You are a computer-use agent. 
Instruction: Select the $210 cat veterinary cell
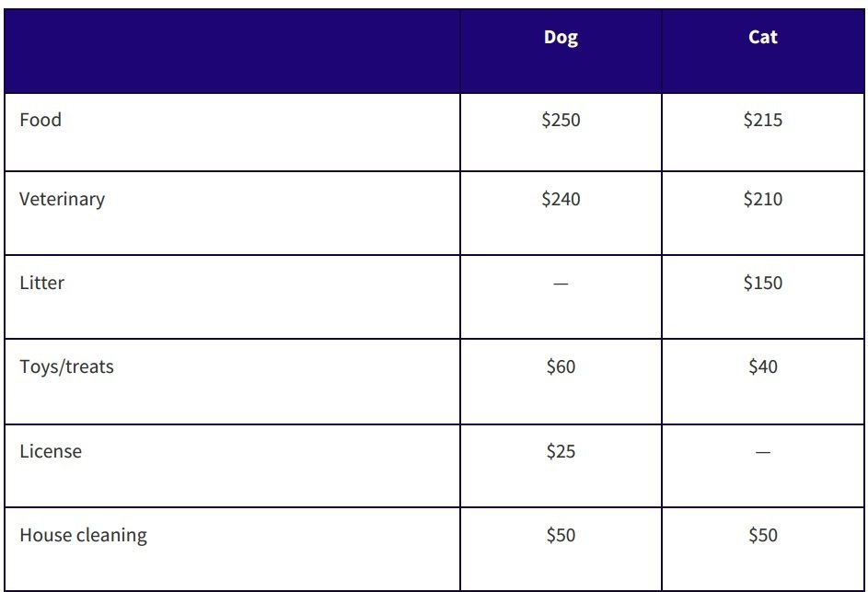point(763,199)
